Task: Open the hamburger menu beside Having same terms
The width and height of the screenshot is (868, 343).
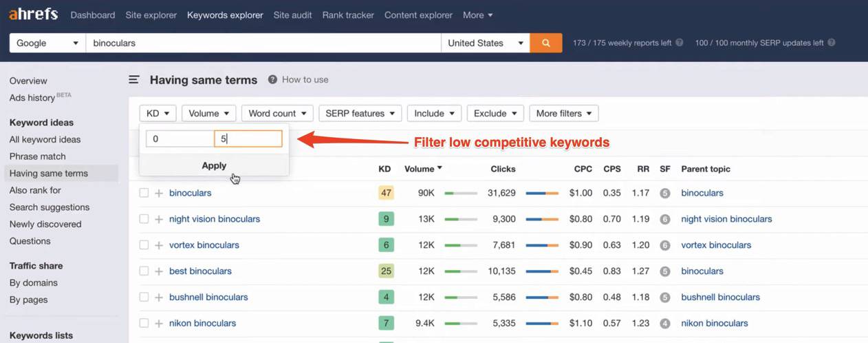Action: 134,80
